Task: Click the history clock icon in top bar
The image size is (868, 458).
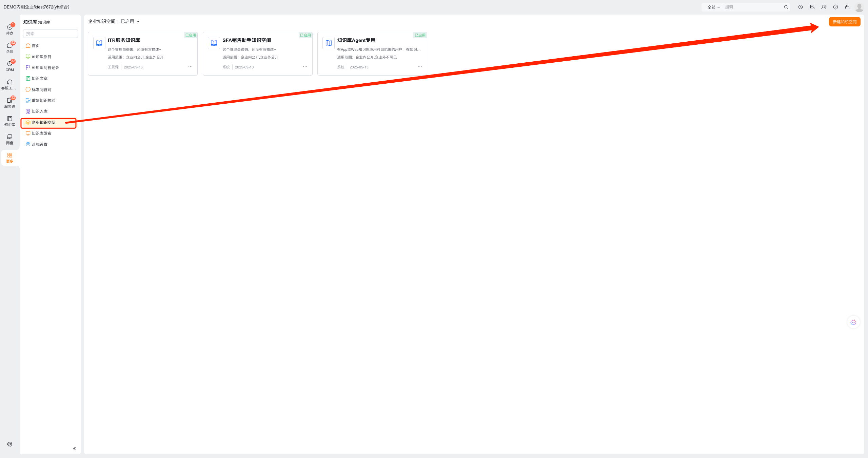Action: point(800,7)
